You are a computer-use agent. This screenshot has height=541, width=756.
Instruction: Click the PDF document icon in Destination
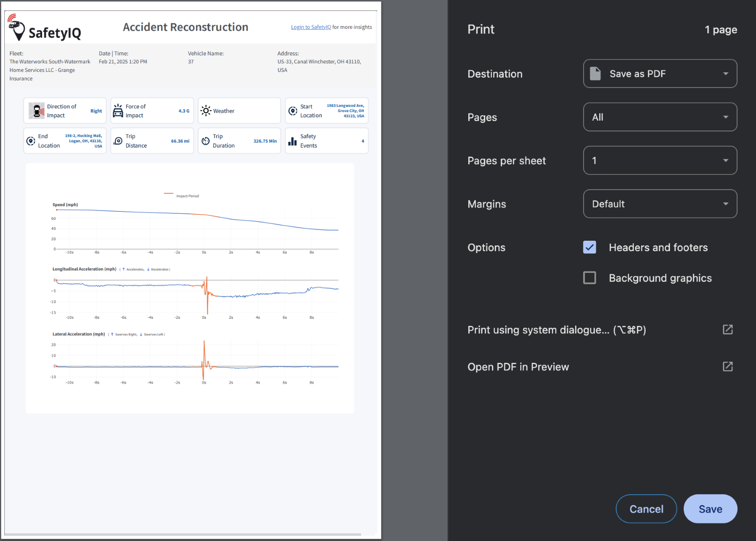click(x=595, y=73)
